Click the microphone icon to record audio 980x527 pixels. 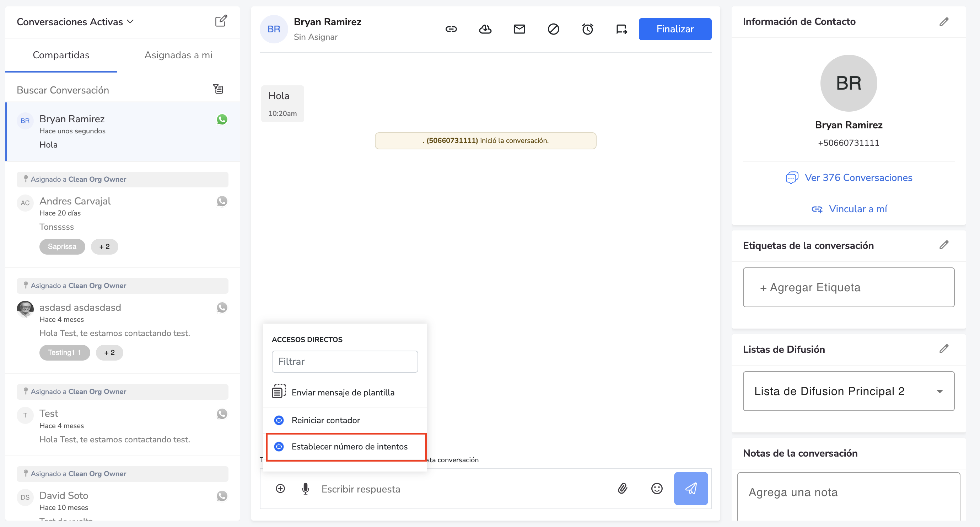tap(305, 489)
